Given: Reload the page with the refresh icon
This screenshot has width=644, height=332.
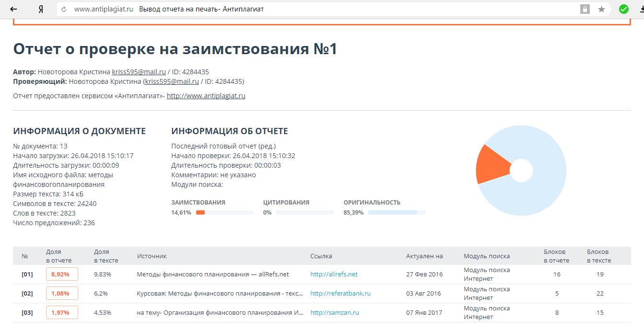Looking at the screenshot, I should point(64,10).
